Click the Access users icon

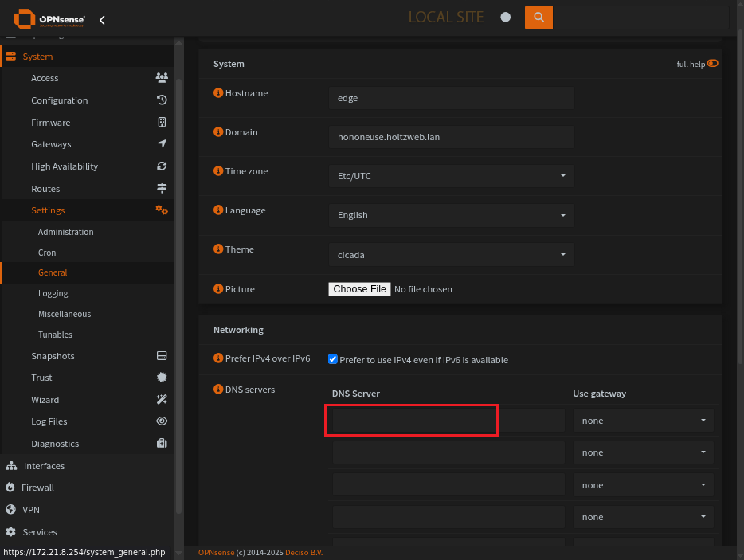point(162,78)
